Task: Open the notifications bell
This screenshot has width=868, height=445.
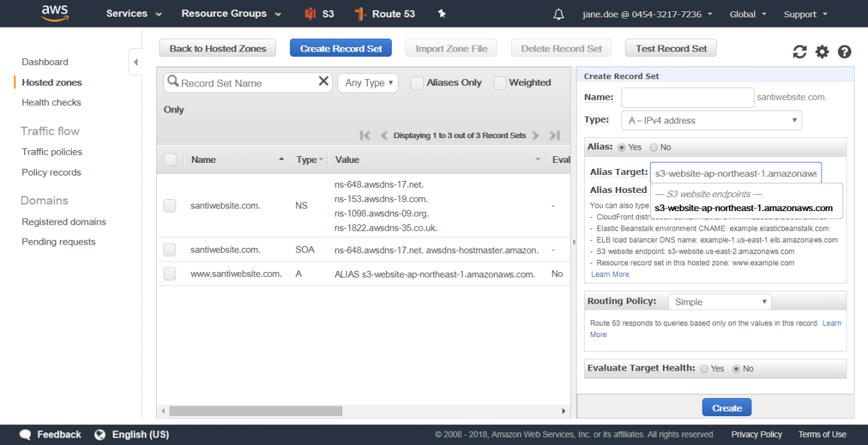Action: pos(559,14)
